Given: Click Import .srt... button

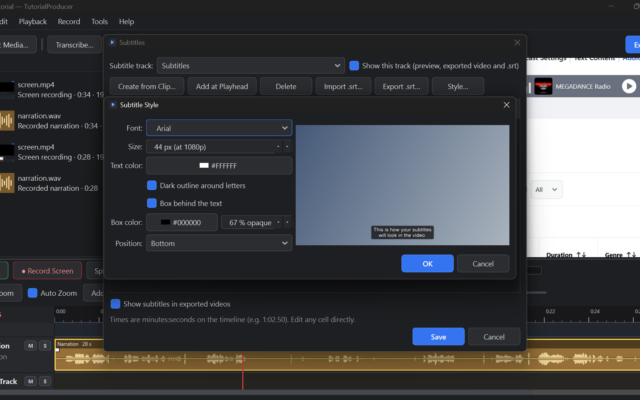Looking at the screenshot, I should (343, 87).
